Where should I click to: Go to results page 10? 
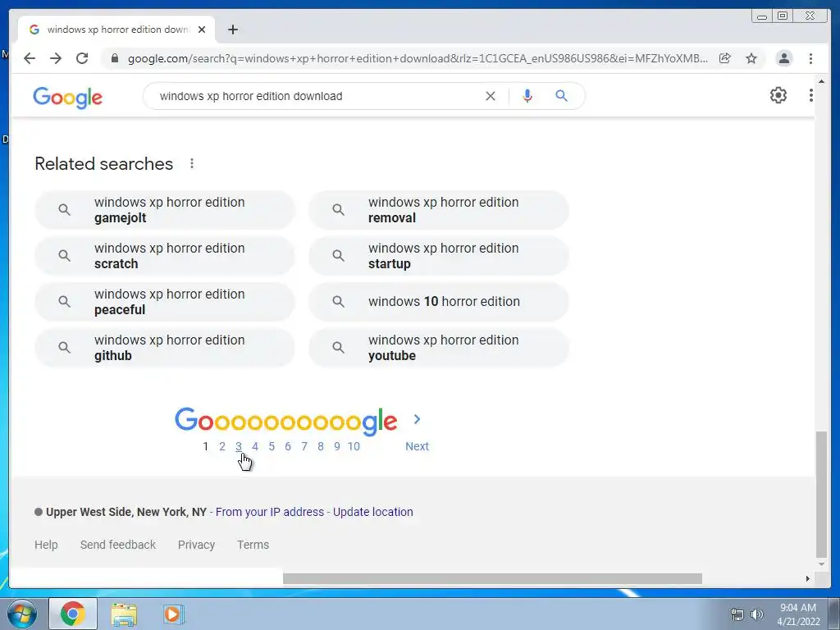coord(354,446)
